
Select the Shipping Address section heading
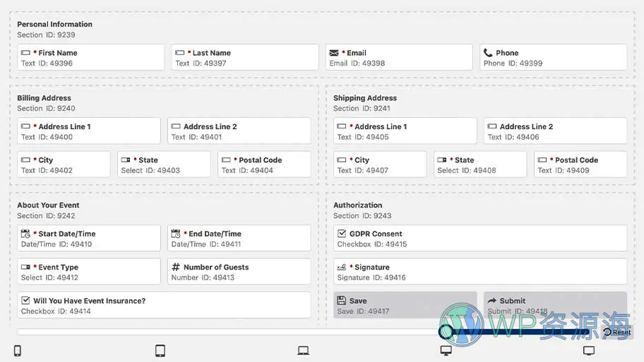click(365, 98)
